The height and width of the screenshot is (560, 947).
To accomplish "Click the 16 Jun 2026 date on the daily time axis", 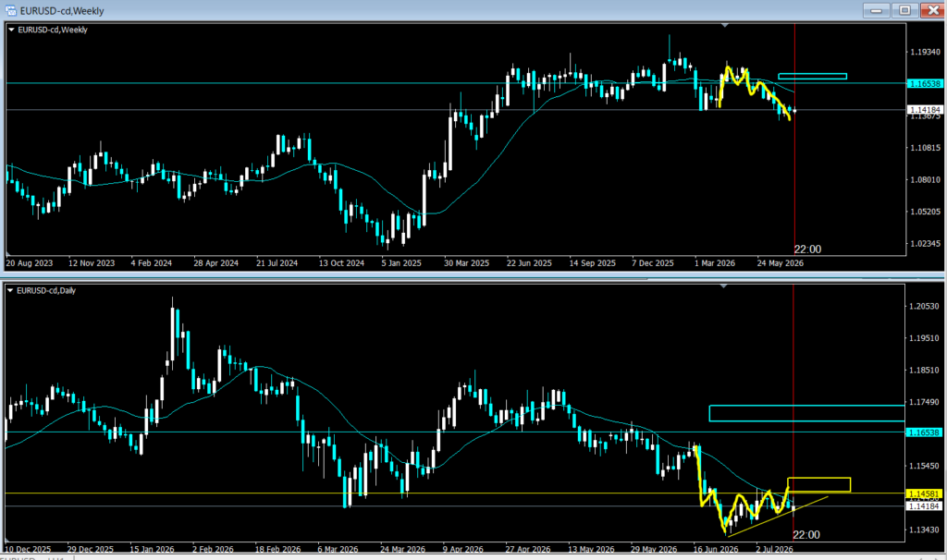I will pyautogui.click(x=716, y=549).
